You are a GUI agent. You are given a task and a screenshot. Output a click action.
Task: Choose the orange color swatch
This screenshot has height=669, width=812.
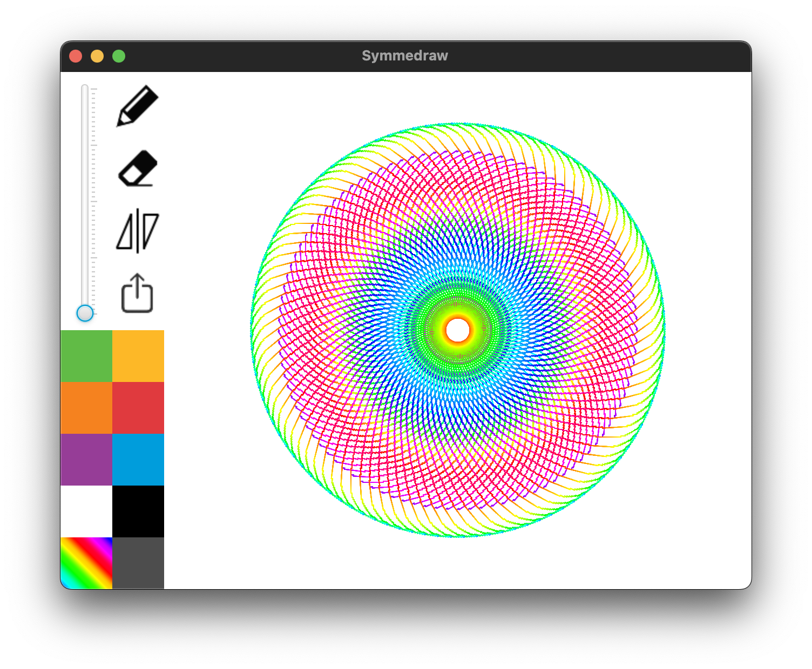tap(86, 408)
